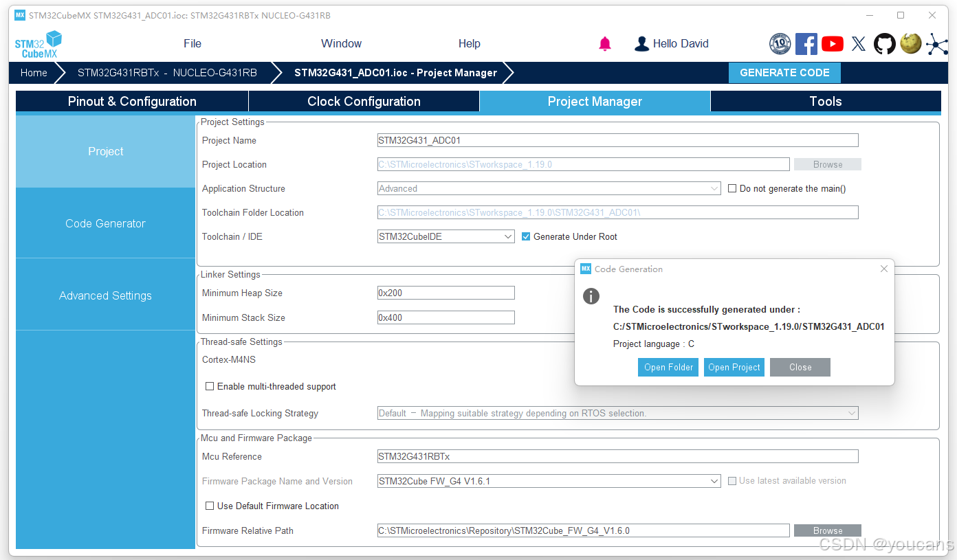Open the Code Generator side tab
Image resolution: width=957 pixels, height=560 pixels.
(106, 223)
